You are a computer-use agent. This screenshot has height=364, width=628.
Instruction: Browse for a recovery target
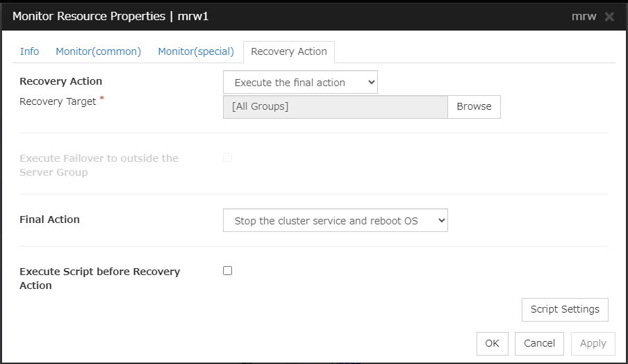tap(474, 106)
